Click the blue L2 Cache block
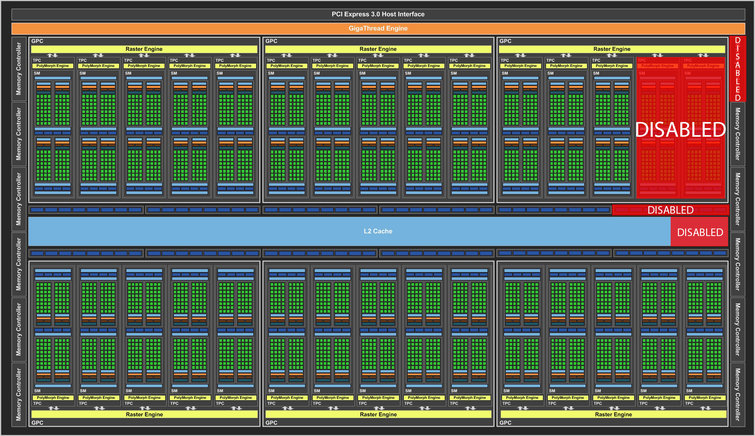Image resolution: width=755 pixels, height=436 pixels. (348, 233)
